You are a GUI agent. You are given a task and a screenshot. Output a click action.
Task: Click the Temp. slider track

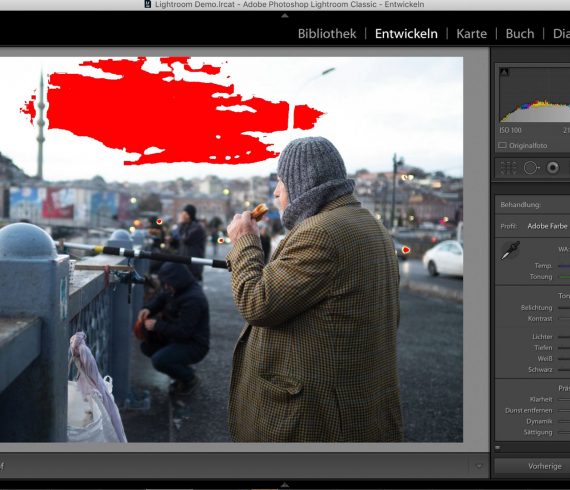click(564, 266)
